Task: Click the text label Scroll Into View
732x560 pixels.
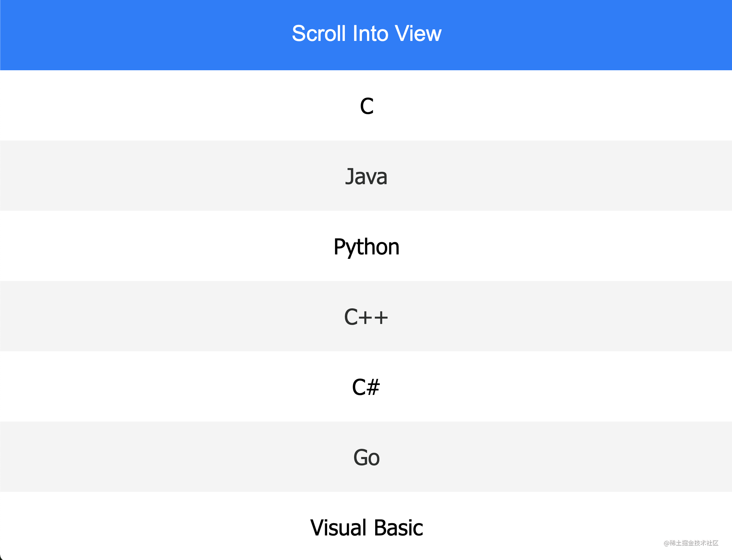Action: [366, 33]
